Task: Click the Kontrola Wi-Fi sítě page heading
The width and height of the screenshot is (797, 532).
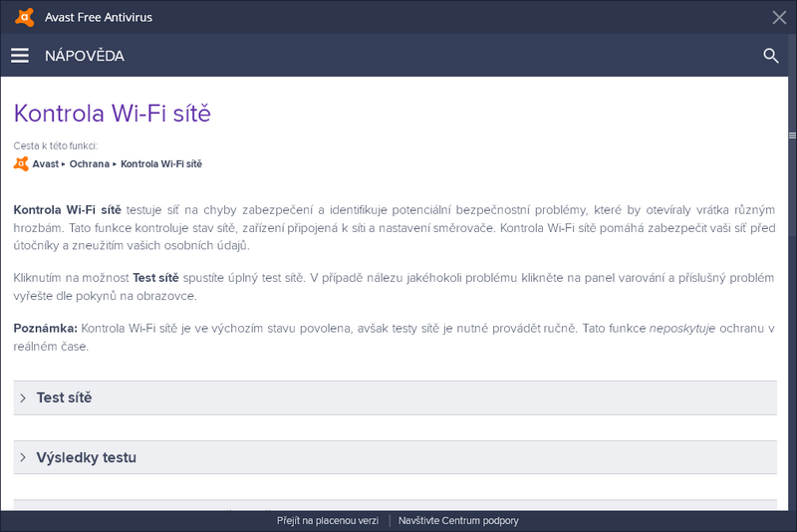Action: 113,114
